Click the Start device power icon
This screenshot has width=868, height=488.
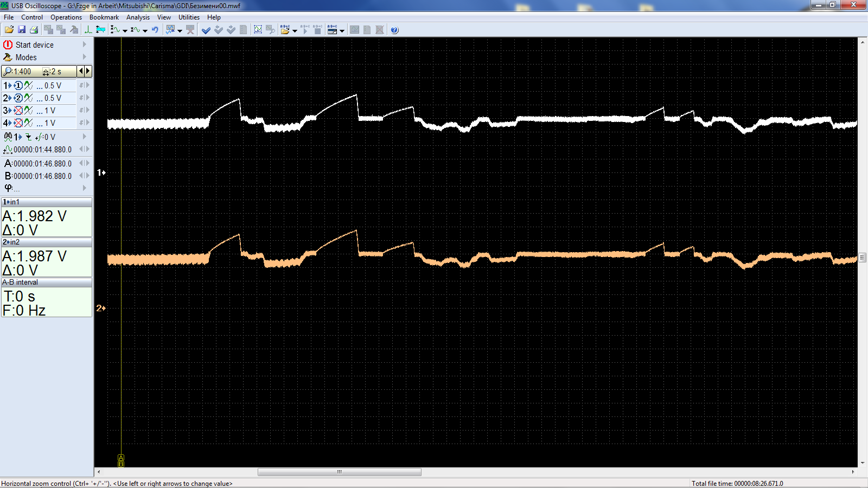(8, 45)
